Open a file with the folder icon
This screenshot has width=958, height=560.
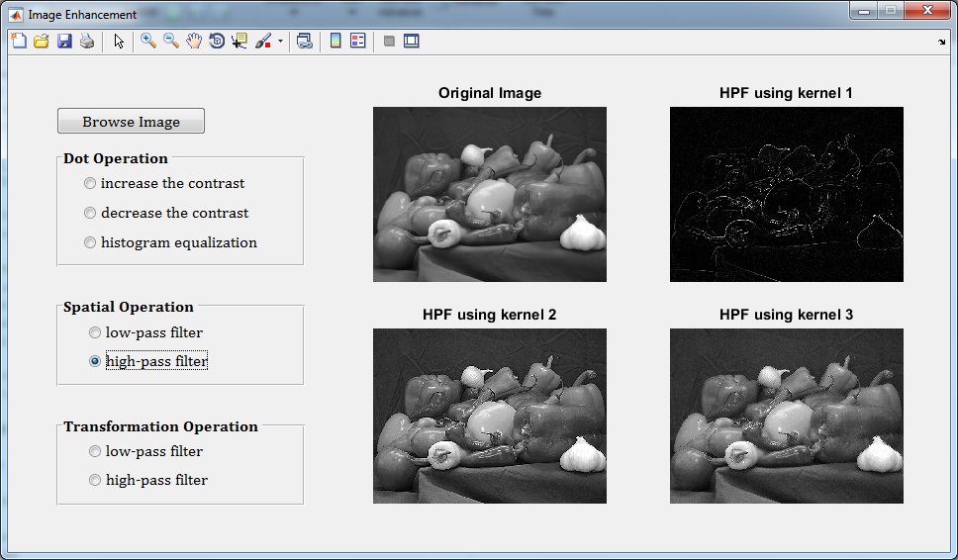coord(41,42)
